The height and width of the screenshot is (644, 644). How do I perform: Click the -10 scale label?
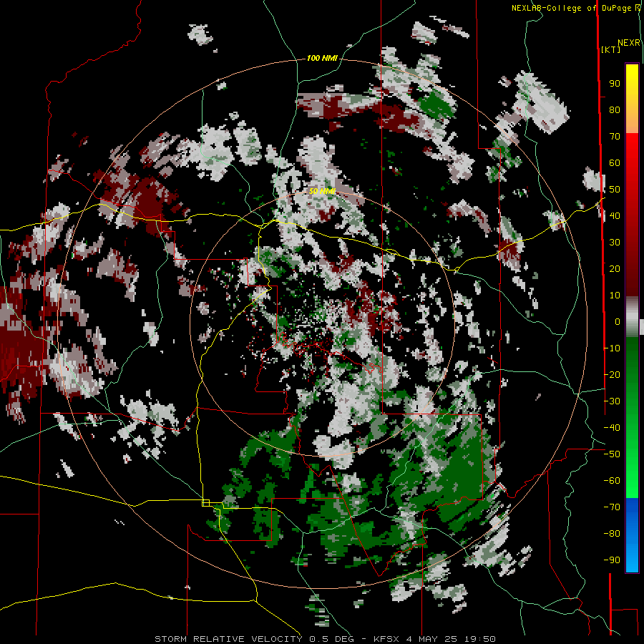(612, 348)
